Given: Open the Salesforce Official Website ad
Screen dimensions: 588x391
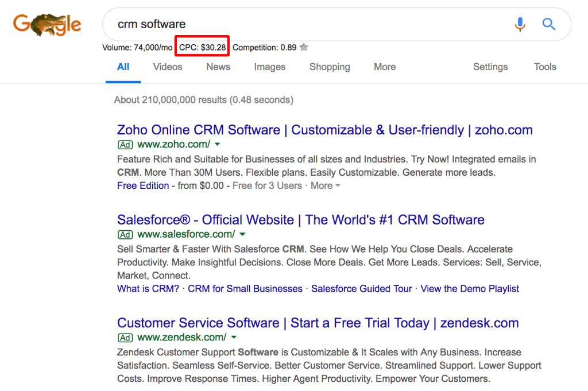Looking at the screenshot, I should (x=301, y=220).
